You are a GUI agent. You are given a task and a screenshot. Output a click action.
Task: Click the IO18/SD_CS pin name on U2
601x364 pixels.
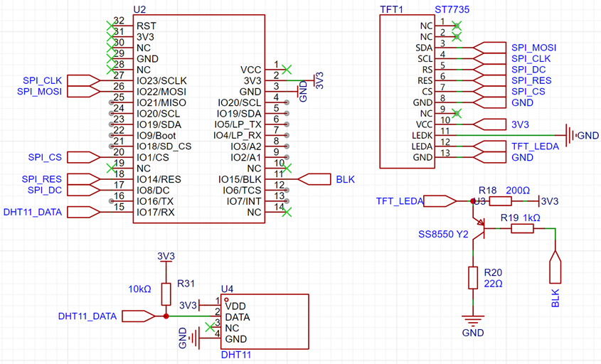(164, 146)
